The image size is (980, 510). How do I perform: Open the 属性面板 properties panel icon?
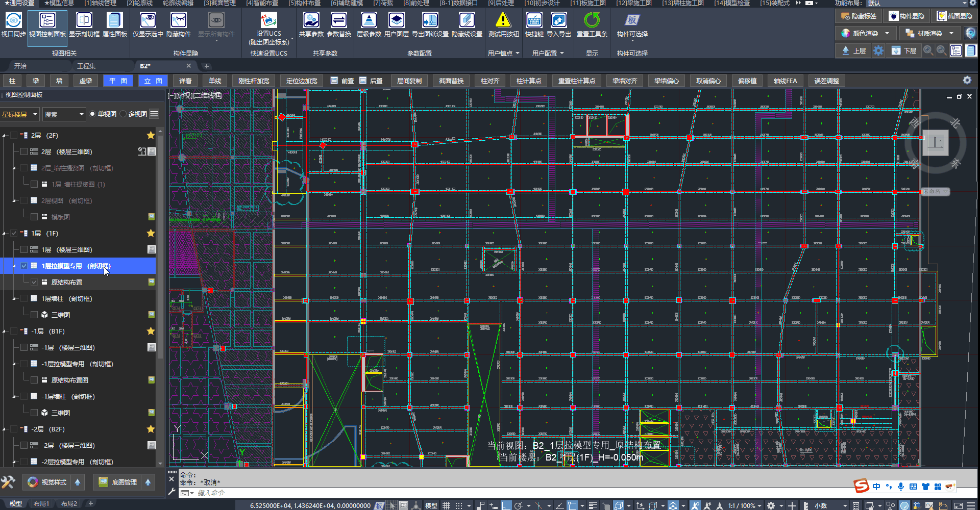(114, 20)
